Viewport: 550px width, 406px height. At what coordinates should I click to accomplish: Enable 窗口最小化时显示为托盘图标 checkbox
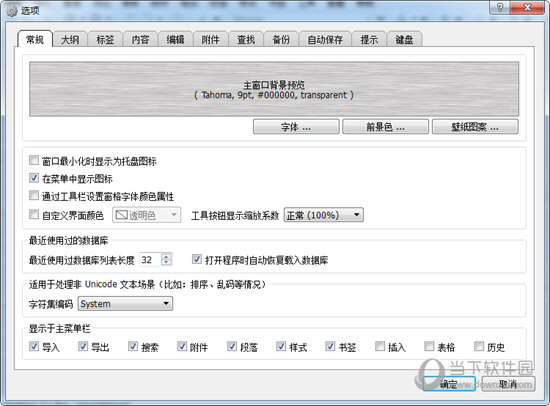coord(34,160)
